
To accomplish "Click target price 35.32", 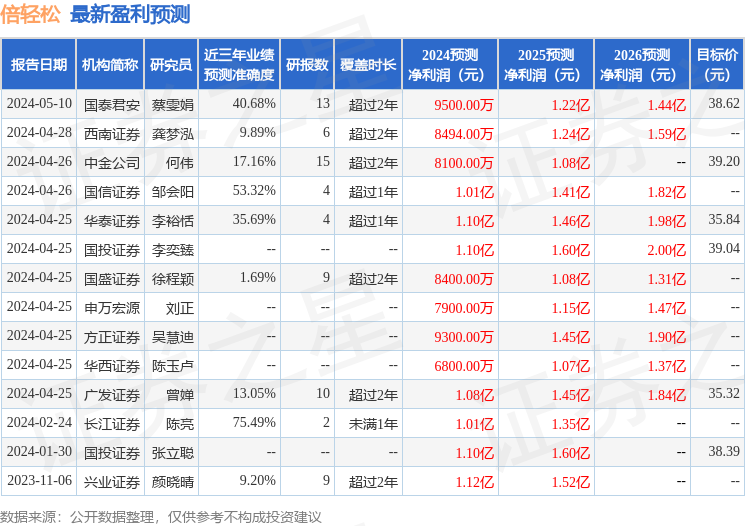I will 724,393.
